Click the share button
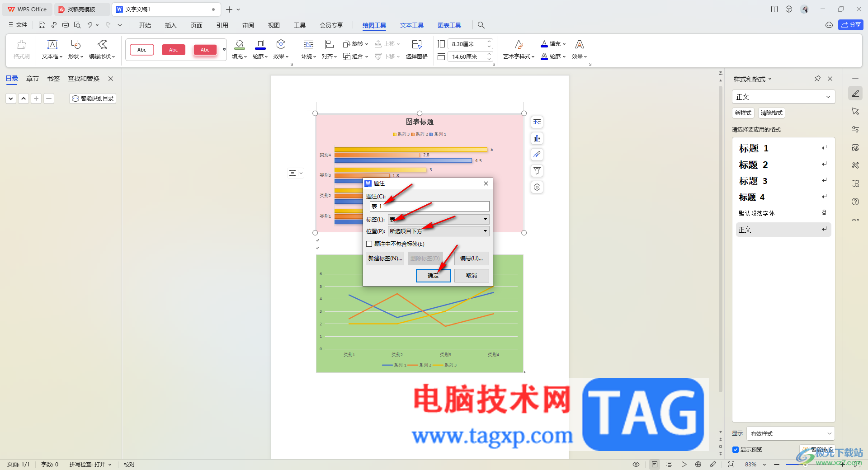This screenshot has height=470, width=868. coord(850,25)
